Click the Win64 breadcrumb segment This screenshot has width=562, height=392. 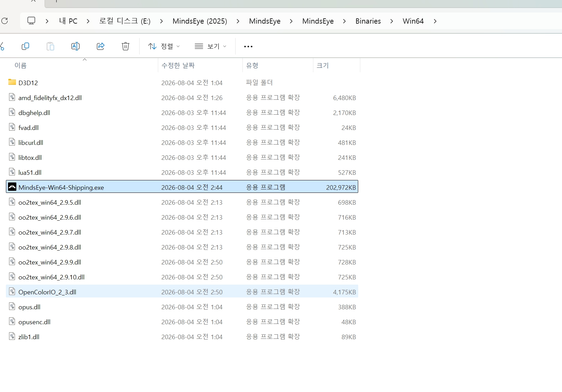point(413,21)
